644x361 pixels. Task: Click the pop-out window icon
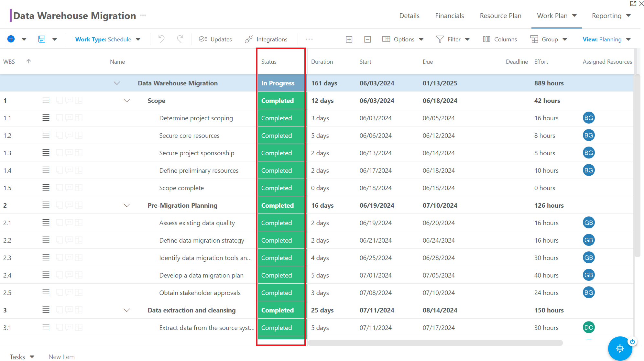click(633, 4)
